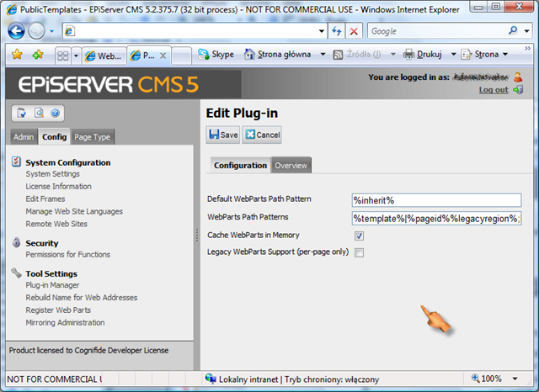This screenshot has width=539, height=392.
Task: Open Plug-in Manager in Tool Settings
Action: point(52,285)
